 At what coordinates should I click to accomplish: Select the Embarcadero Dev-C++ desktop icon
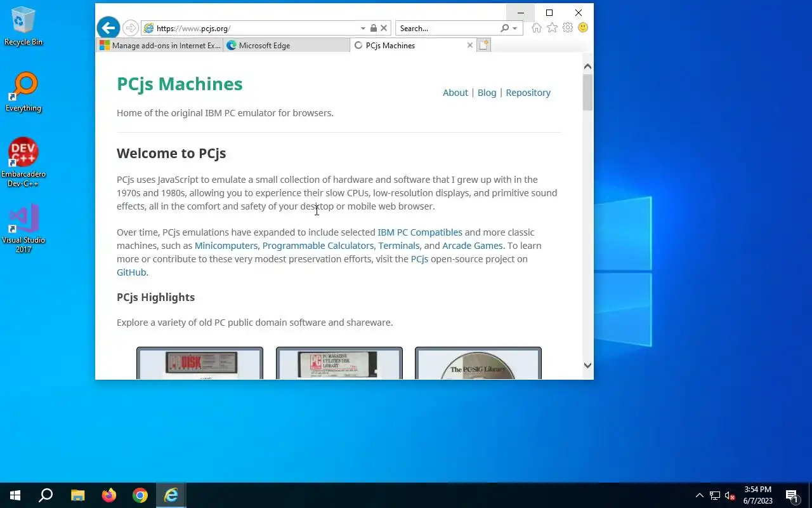(x=23, y=163)
